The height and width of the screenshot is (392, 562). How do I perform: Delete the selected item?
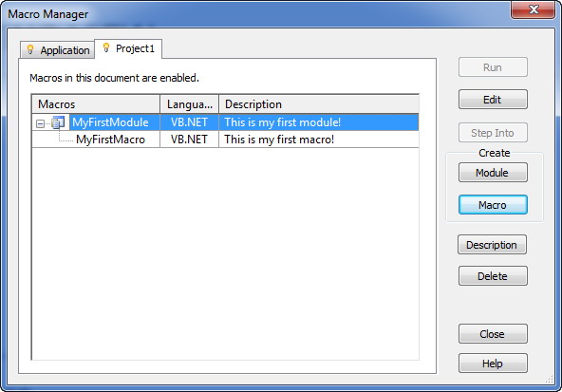coord(493,276)
